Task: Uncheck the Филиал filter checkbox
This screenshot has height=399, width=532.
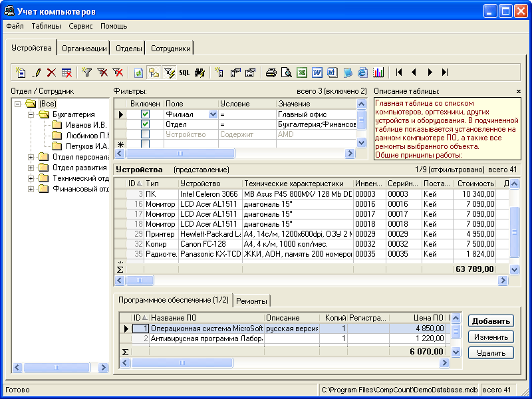Action: (x=145, y=114)
